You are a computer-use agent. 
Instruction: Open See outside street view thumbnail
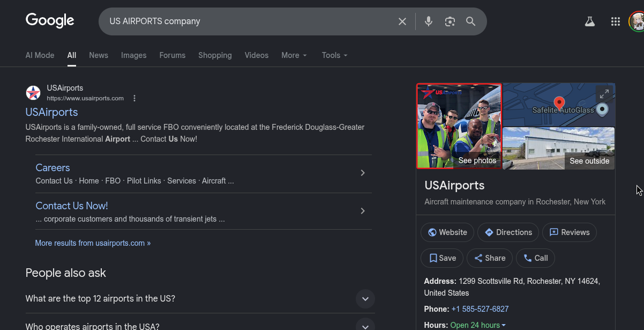[559, 148]
